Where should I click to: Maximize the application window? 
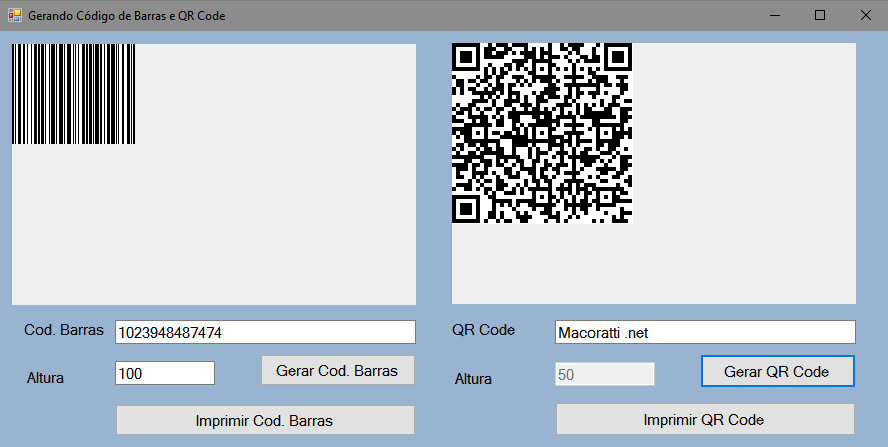(819, 15)
